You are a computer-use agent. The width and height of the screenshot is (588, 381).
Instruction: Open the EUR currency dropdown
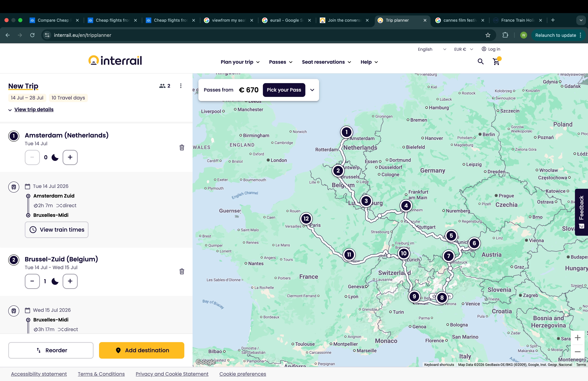[x=463, y=49]
